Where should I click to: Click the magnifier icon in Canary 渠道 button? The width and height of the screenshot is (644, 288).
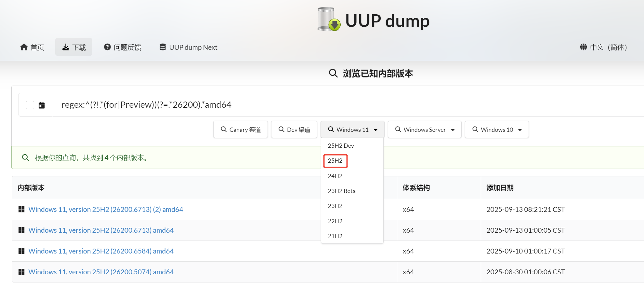[x=224, y=130]
